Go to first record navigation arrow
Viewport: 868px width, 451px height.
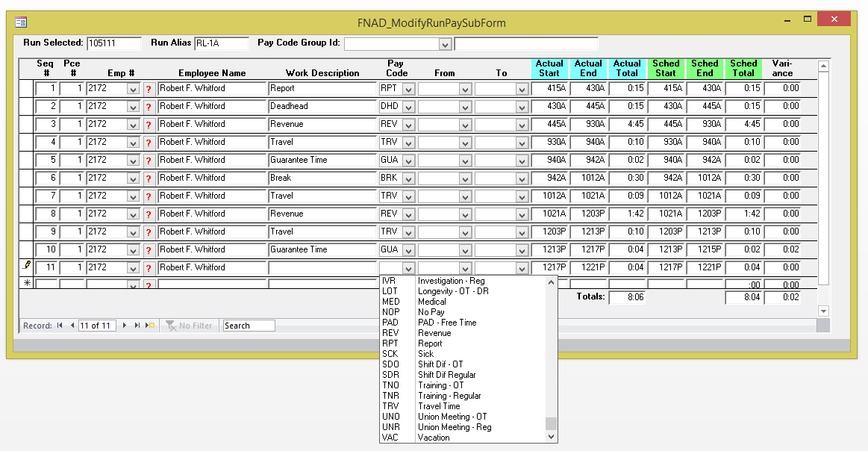[60, 326]
